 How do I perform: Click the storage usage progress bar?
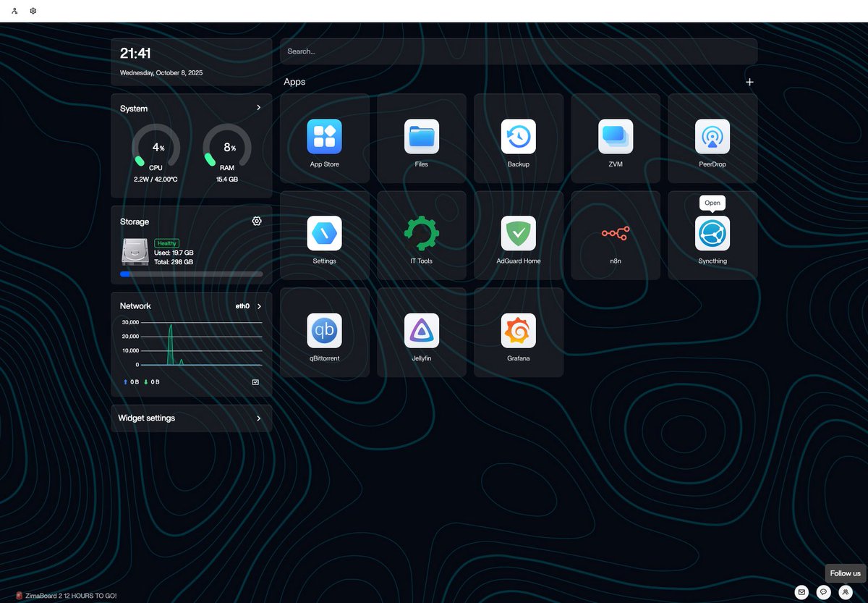pos(192,274)
